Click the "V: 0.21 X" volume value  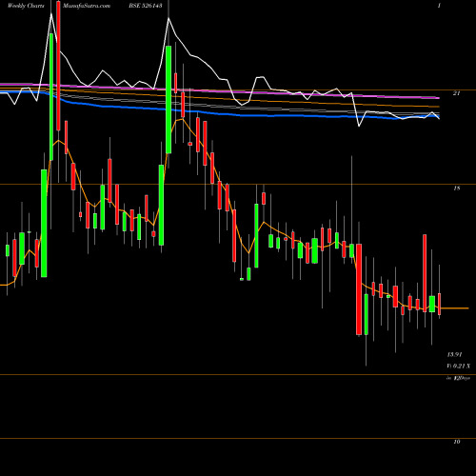tap(458, 367)
